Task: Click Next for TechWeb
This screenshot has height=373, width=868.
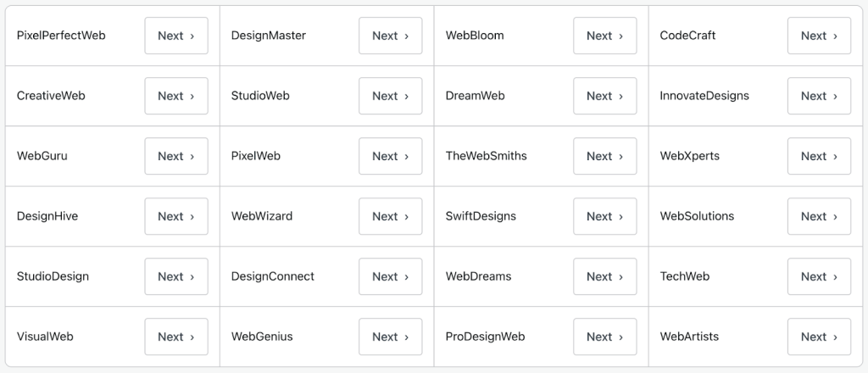Action: tap(819, 276)
